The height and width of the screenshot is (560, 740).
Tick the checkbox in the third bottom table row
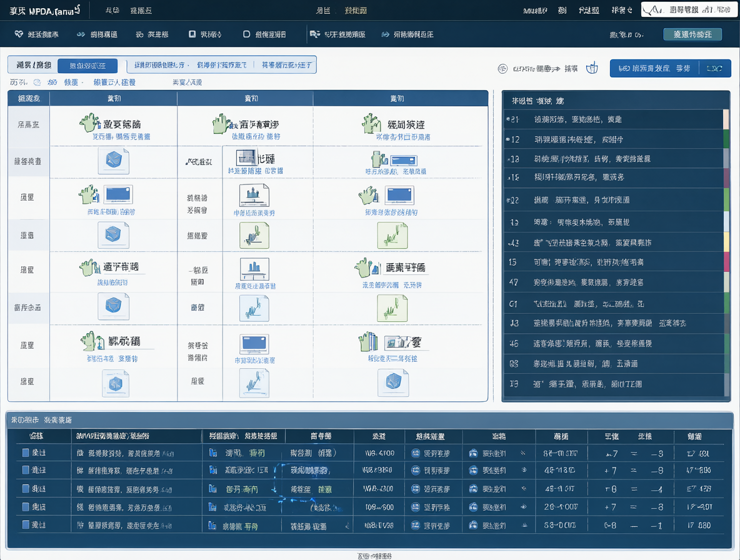pos(26,489)
